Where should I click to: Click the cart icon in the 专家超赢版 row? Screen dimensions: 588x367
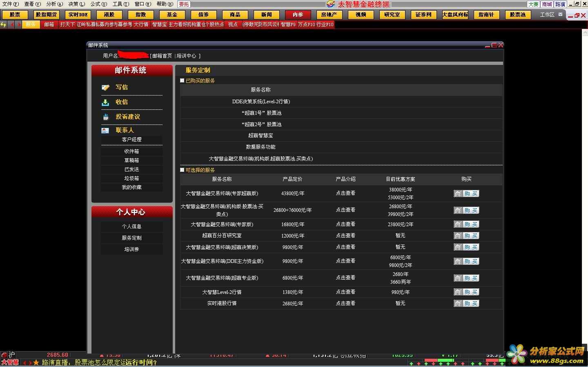pyautogui.click(x=458, y=194)
